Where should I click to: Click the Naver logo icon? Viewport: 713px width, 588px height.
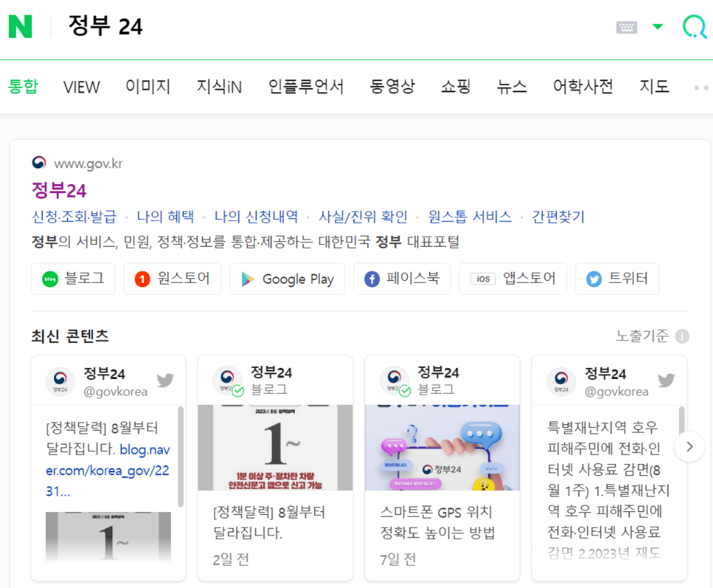pyautogui.click(x=20, y=26)
